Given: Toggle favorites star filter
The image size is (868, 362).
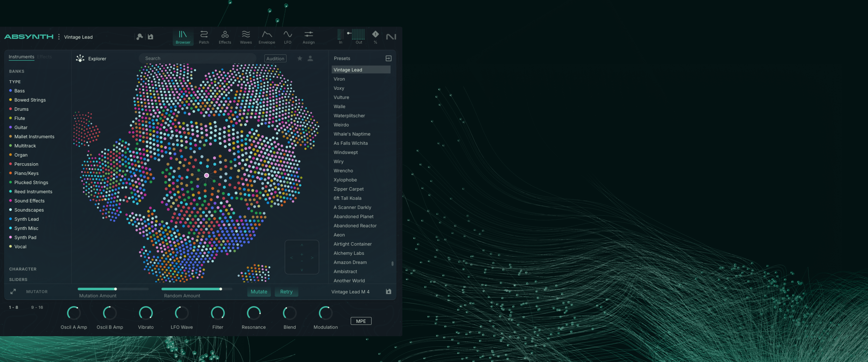Looking at the screenshot, I should pyautogui.click(x=300, y=58).
